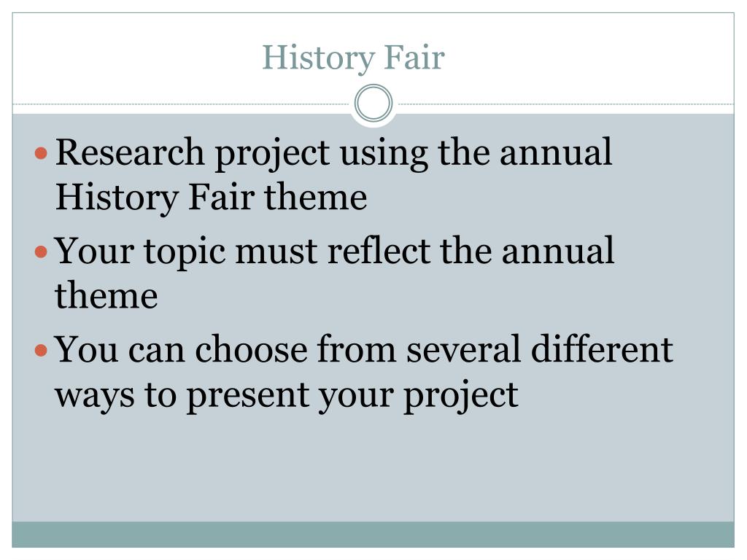Click the circle ornament below the title
This screenshot has height=560, width=747.
[373, 104]
